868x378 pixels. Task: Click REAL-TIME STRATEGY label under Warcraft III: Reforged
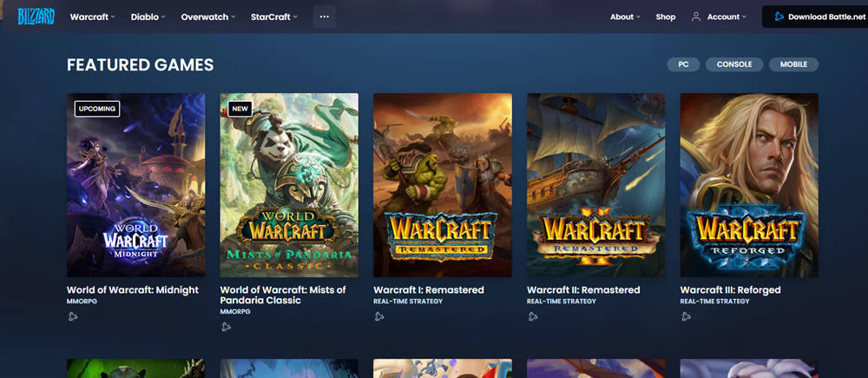[714, 301]
